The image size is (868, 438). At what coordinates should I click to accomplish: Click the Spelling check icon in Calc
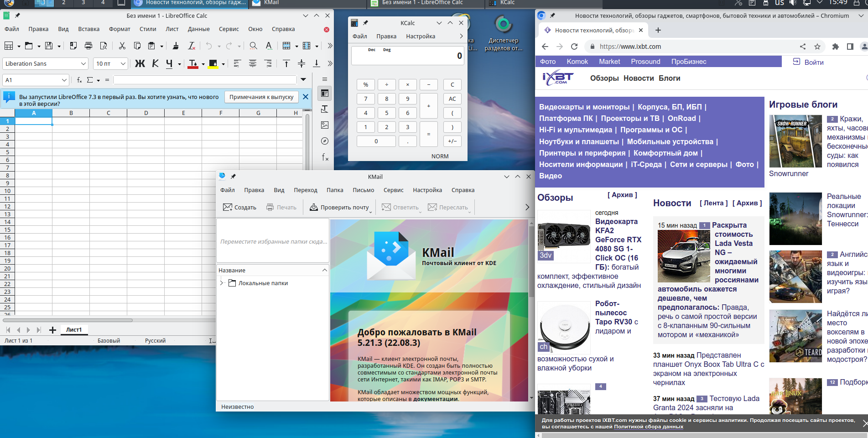click(x=269, y=46)
